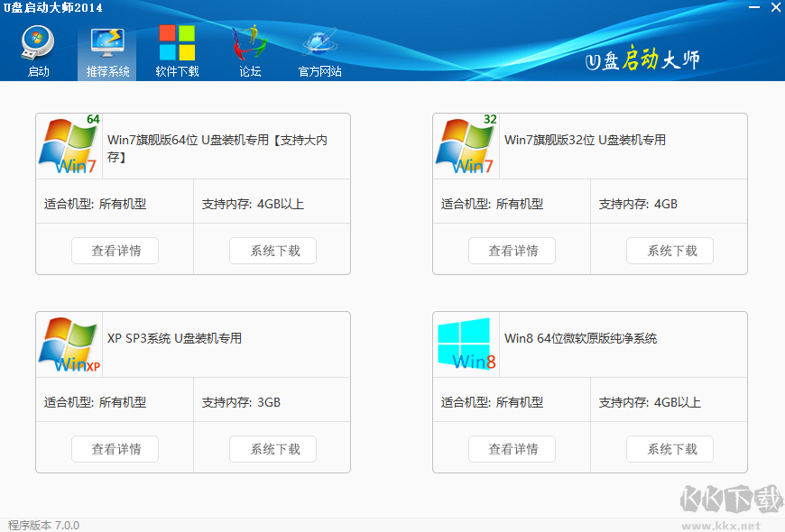The image size is (785, 532).
Task: Click the Win8 logo thumbnail
Action: pyautogui.click(x=466, y=344)
